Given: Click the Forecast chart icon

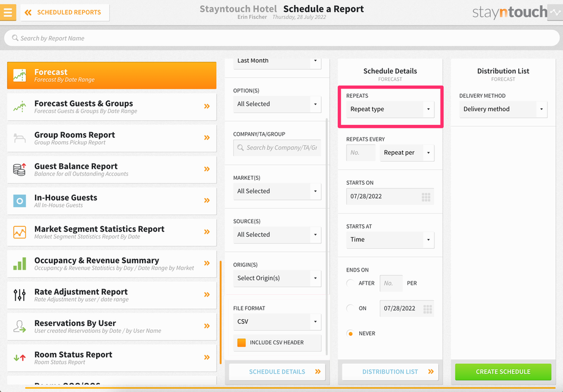Looking at the screenshot, I should pos(20,75).
